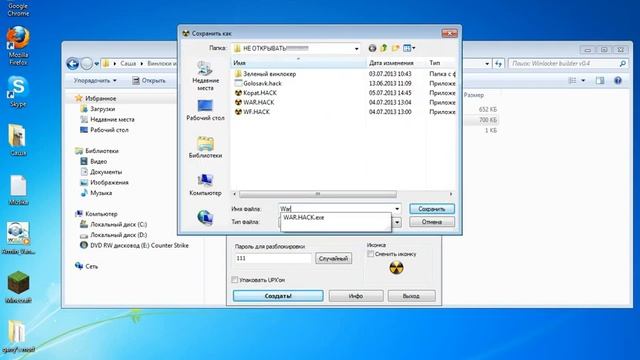This screenshot has height=360, width=640.
Task: Select the Зеленый винлокер folder
Action: click(269, 74)
